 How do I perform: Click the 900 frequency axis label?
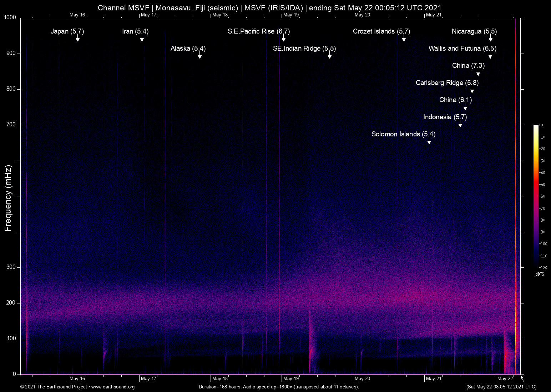click(x=11, y=53)
